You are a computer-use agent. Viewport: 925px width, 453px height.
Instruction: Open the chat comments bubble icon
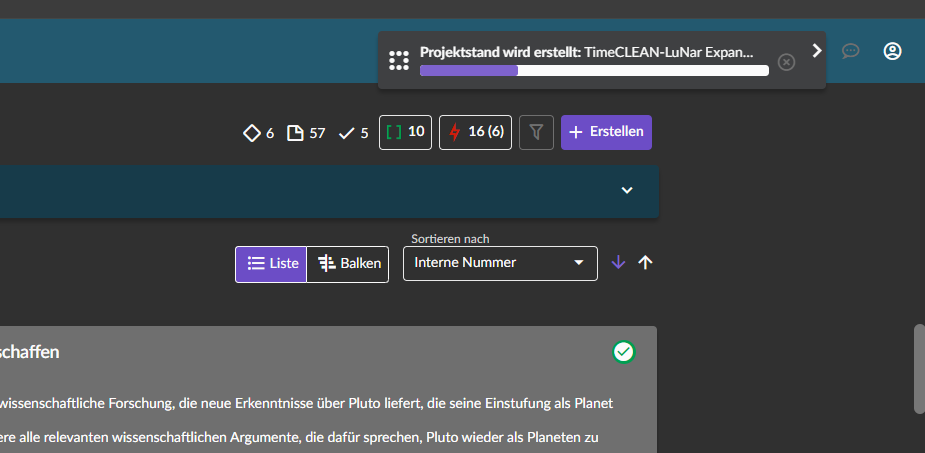851,51
